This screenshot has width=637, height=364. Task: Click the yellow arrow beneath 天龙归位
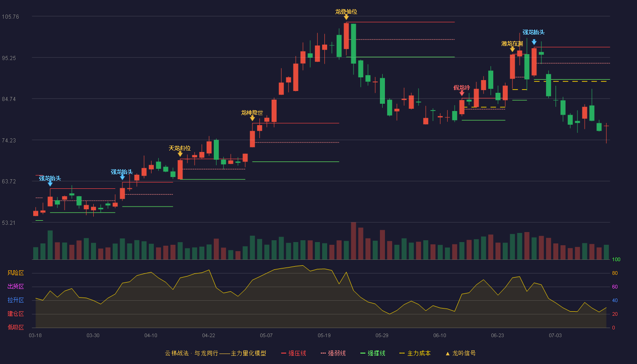coord(180,154)
